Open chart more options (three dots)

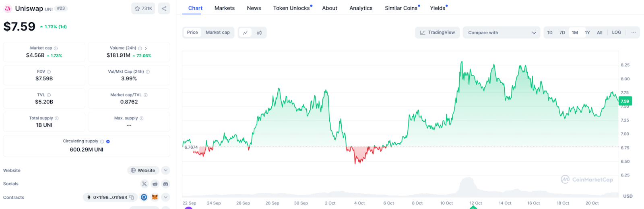point(634,33)
